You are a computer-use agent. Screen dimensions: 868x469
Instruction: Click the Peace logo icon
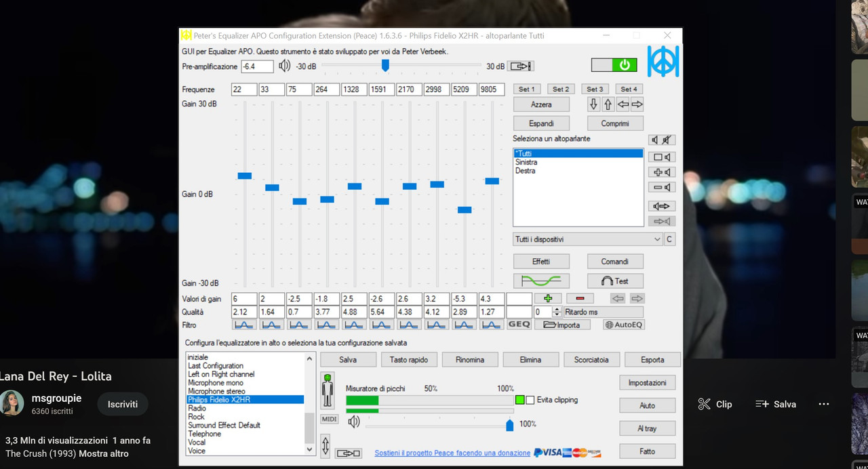(663, 61)
